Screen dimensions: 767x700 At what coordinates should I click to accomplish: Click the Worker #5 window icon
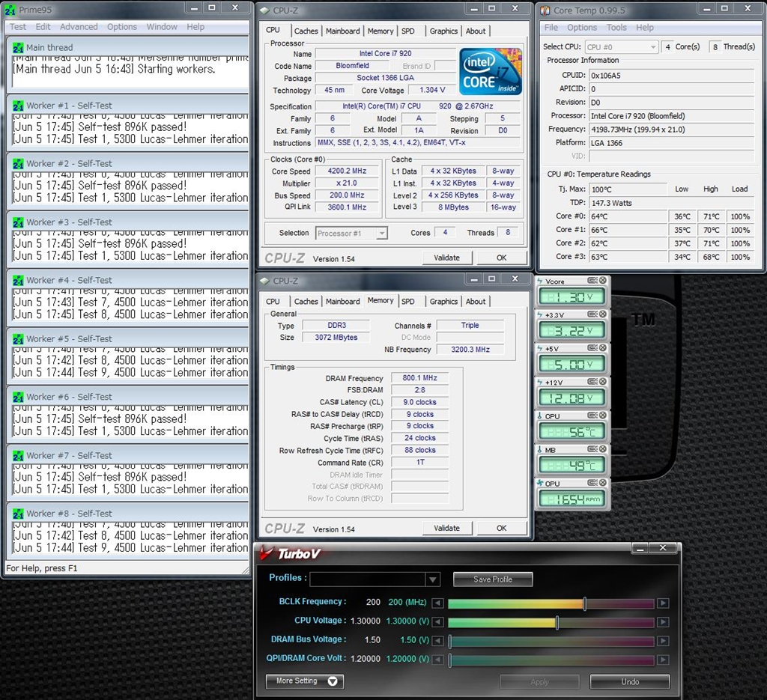click(18, 339)
